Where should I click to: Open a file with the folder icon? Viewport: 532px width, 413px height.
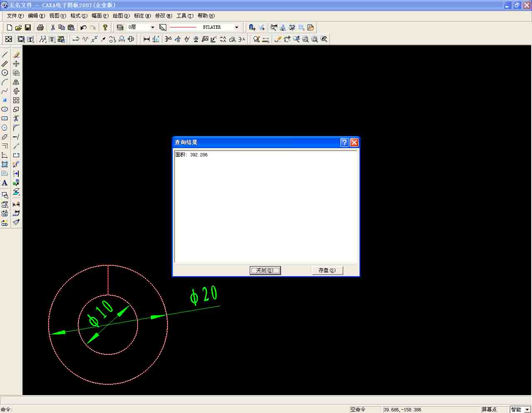18,27
